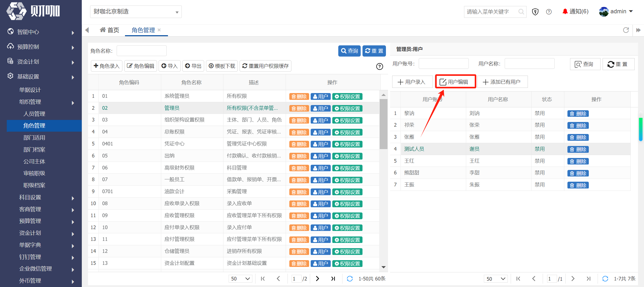644x287 pixels.
Task: Switch to the 首页 tab
Action: click(x=109, y=30)
